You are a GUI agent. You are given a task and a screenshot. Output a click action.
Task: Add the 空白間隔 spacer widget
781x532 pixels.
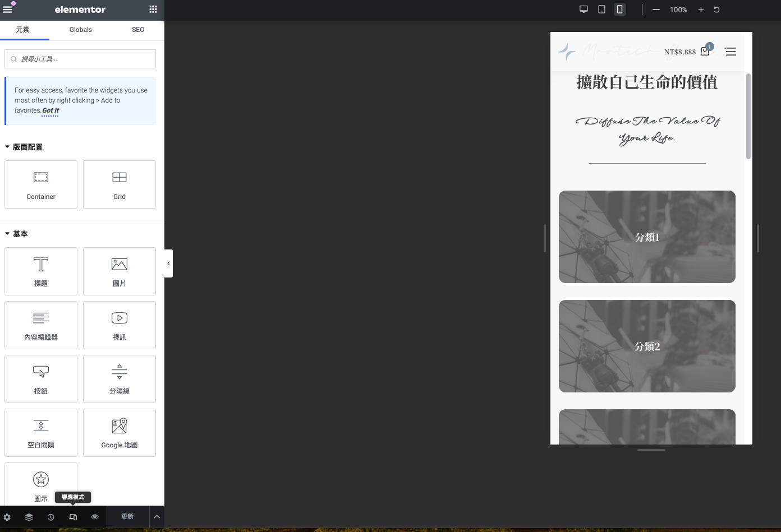(x=41, y=433)
